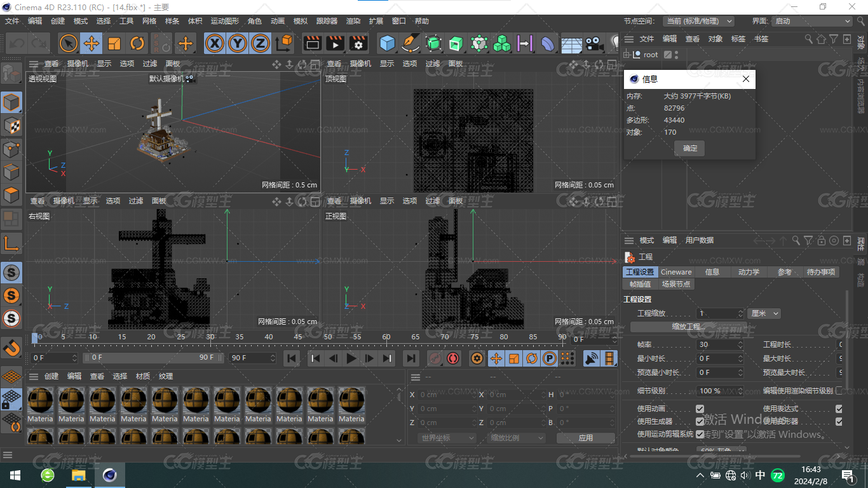
Task: Open the 运动图形 menu
Action: (225, 21)
